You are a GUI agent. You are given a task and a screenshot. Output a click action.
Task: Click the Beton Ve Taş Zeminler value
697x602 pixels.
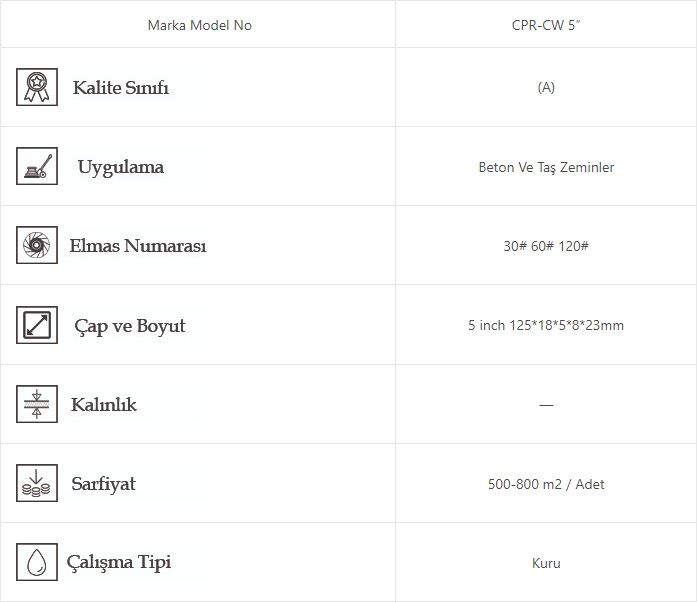click(x=546, y=167)
